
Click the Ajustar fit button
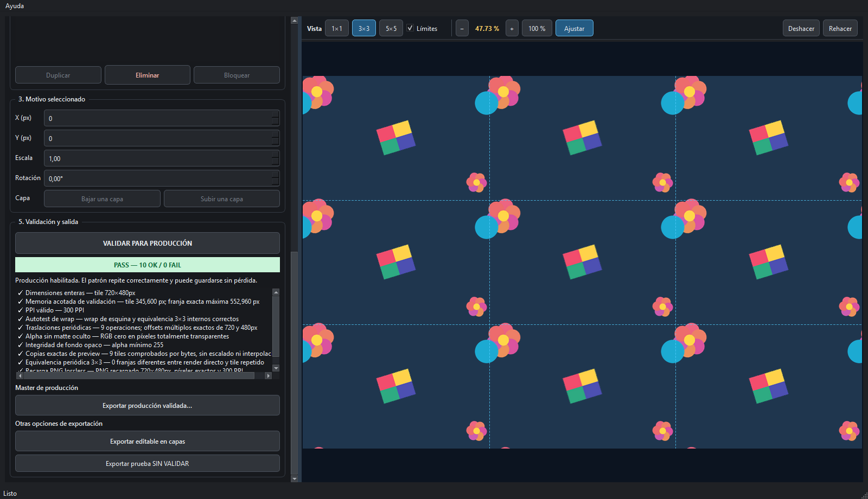pyautogui.click(x=575, y=28)
